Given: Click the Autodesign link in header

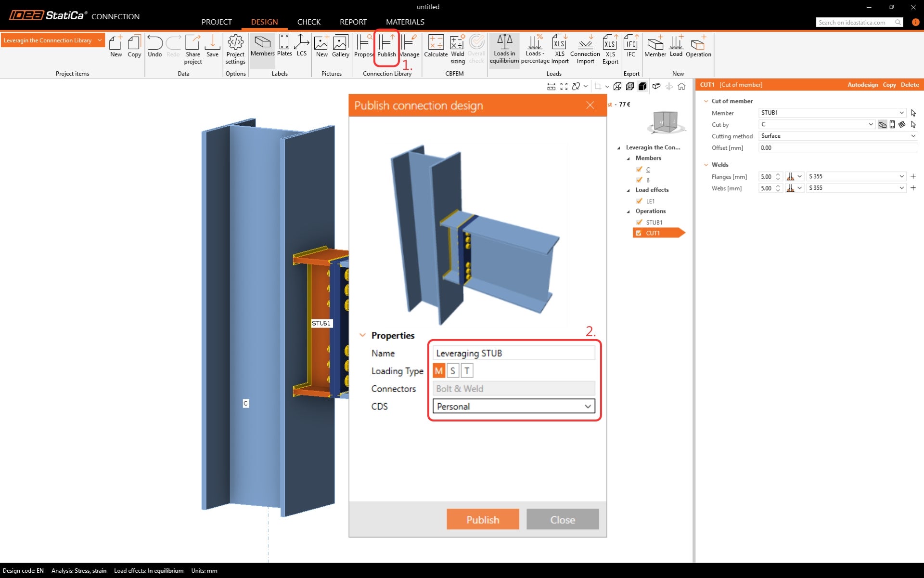Looking at the screenshot, I should 862,85.
